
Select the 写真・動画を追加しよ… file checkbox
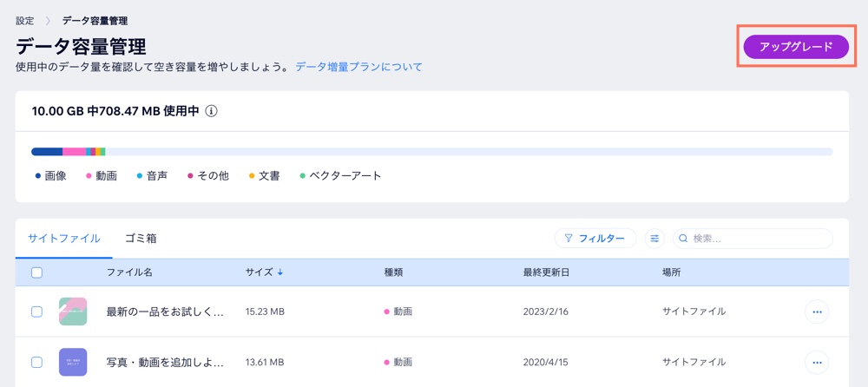click(36, 362)
